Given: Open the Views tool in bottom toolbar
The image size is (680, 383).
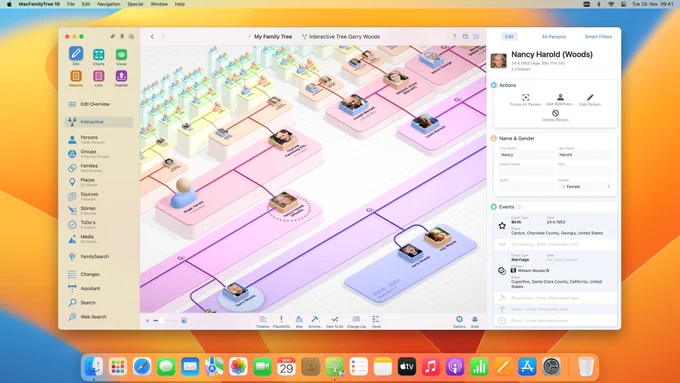Looking at the screenshot, I should (x=376, y=321).
